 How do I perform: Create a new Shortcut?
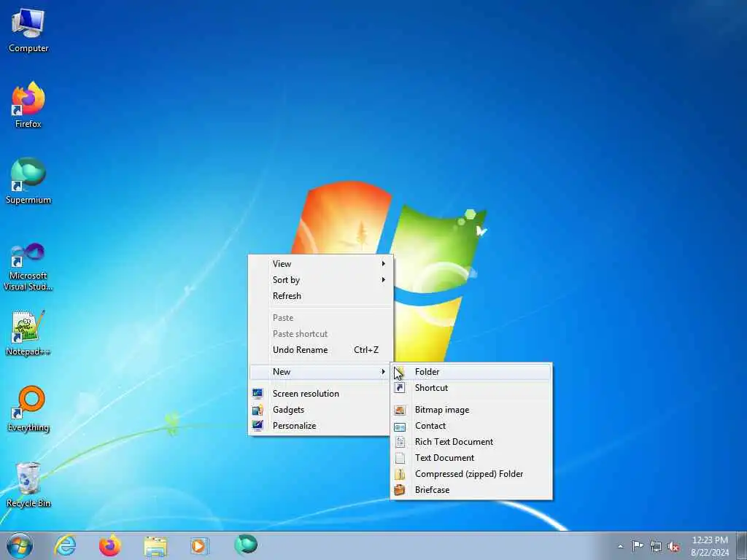pyautogui.click(x=471, y=388)
